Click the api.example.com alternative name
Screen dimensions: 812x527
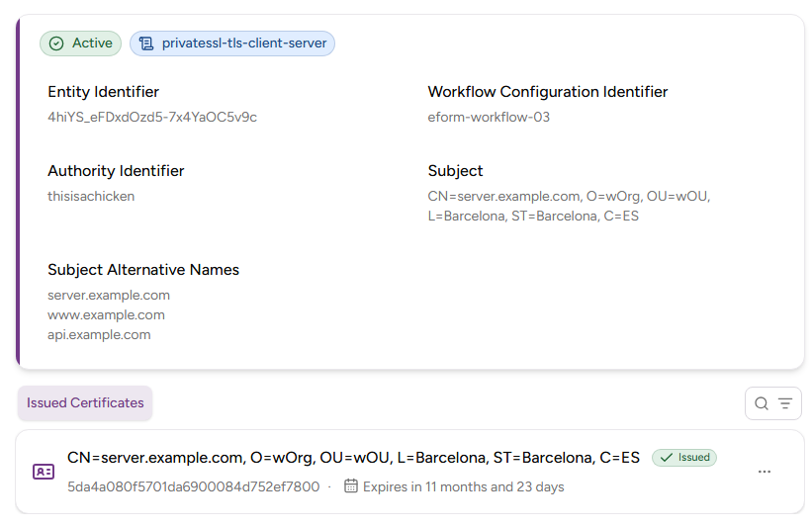(99, 334)
